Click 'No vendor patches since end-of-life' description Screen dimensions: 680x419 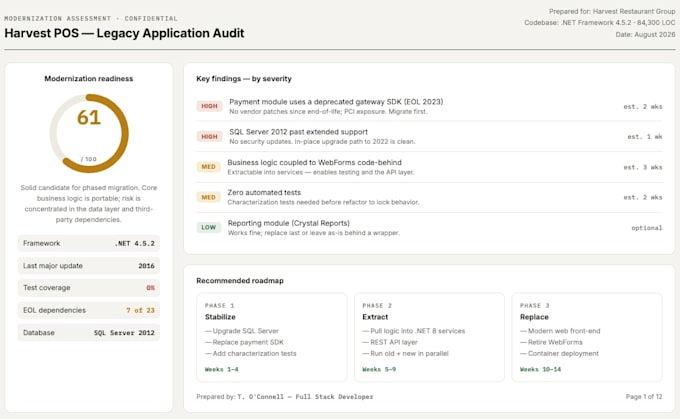328,112
